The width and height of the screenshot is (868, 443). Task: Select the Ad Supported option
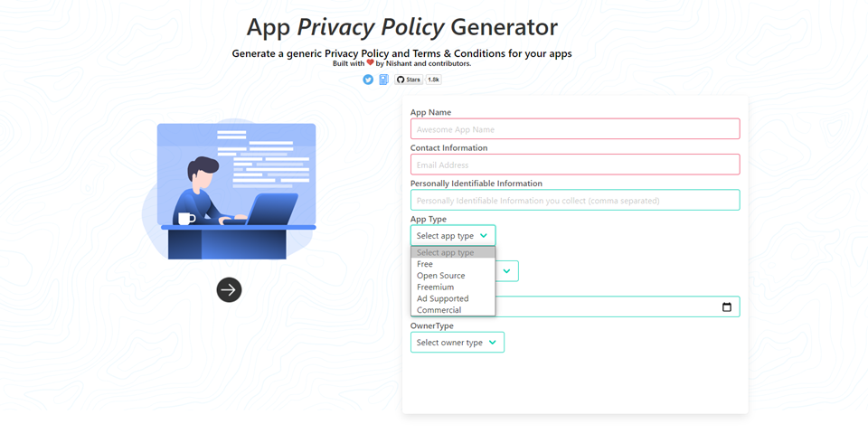(443, 298)
